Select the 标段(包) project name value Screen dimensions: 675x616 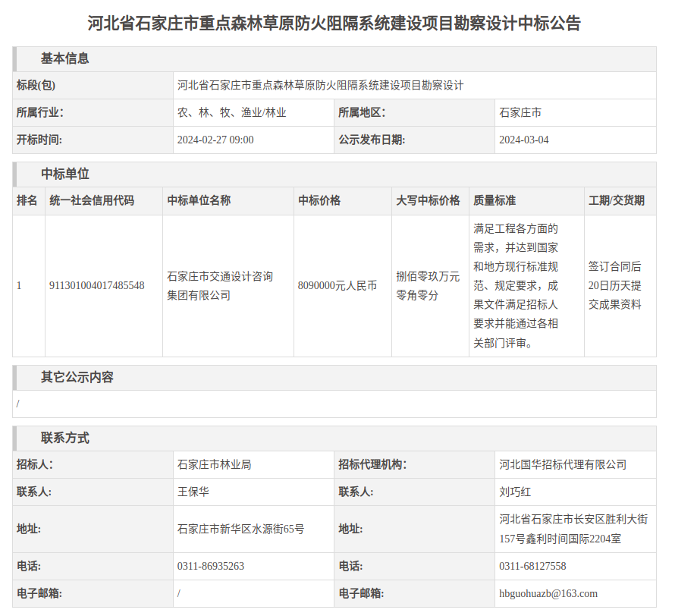pos(319,85)
